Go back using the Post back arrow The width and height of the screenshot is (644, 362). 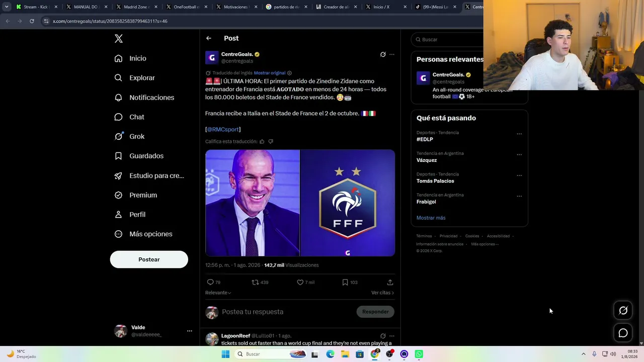coord(209,38)
